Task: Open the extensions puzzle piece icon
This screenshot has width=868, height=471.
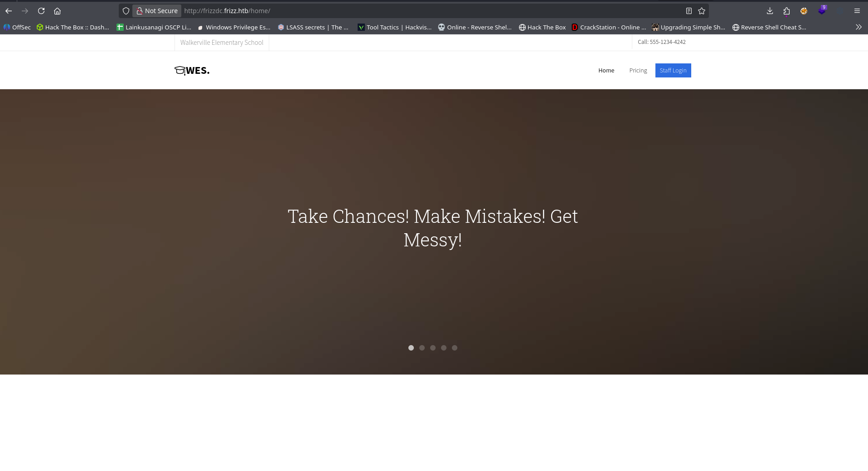Action: [786, 11]
